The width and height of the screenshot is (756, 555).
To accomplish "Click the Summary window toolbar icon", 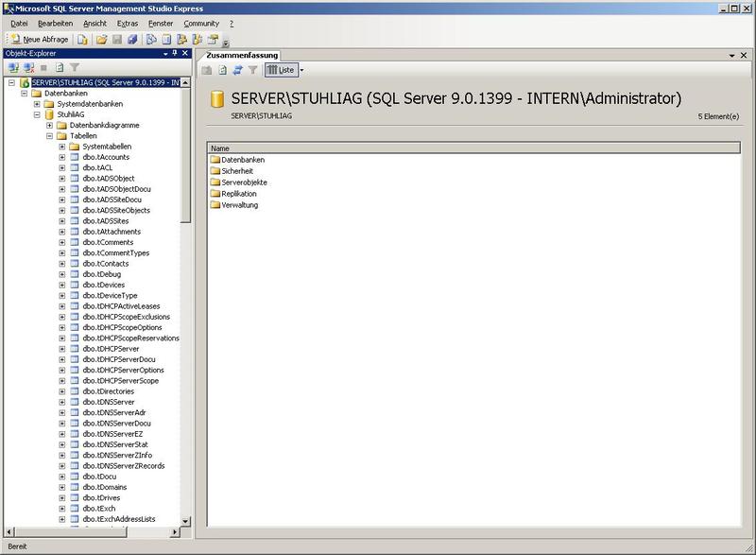I will click(166, 40).
